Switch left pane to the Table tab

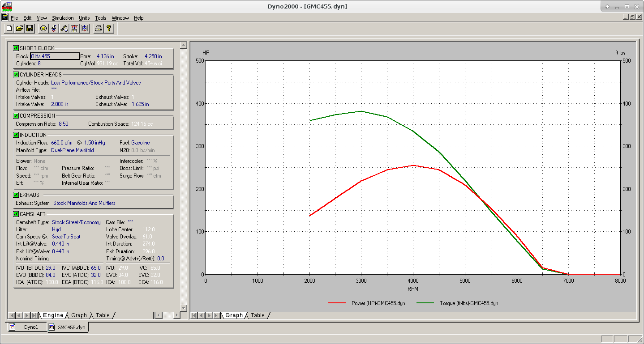(x=103, y=315)
